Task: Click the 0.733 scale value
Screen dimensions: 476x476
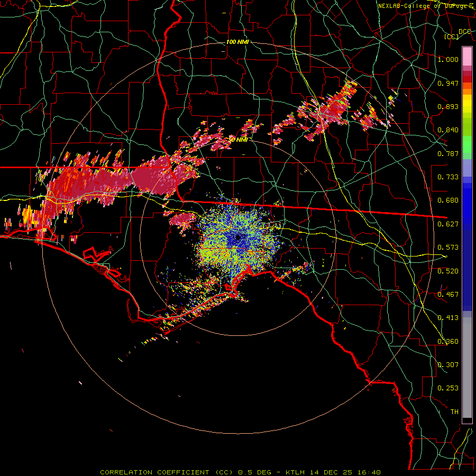Action: pos(448,177)
